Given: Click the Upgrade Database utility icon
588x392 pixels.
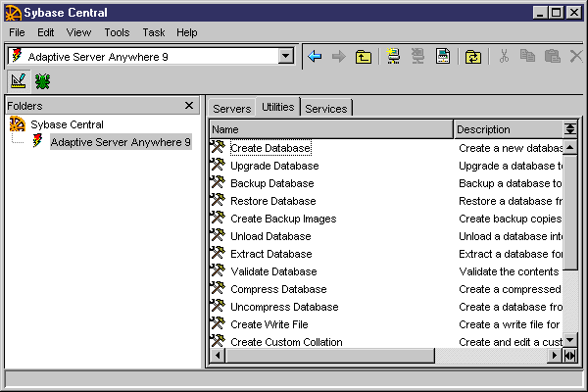Looking at the screenshot, I should point(218,165).
